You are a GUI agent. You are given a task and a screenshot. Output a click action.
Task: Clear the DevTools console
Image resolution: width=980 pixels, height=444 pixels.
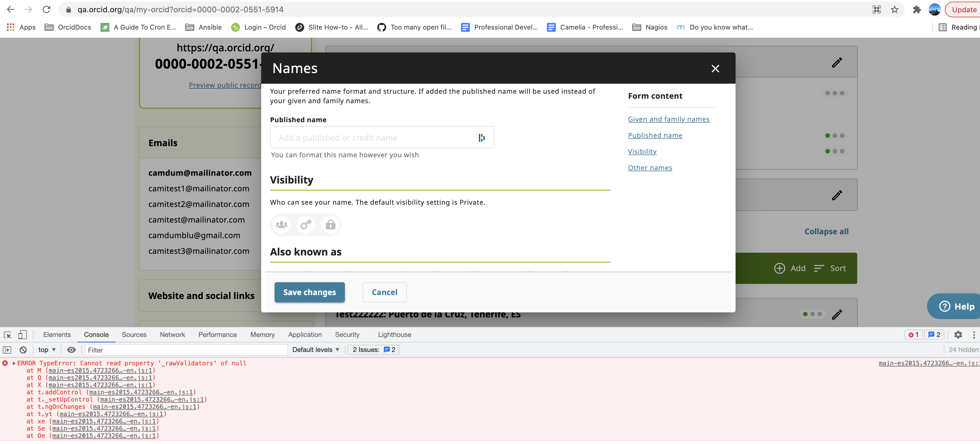pos(23,350)
